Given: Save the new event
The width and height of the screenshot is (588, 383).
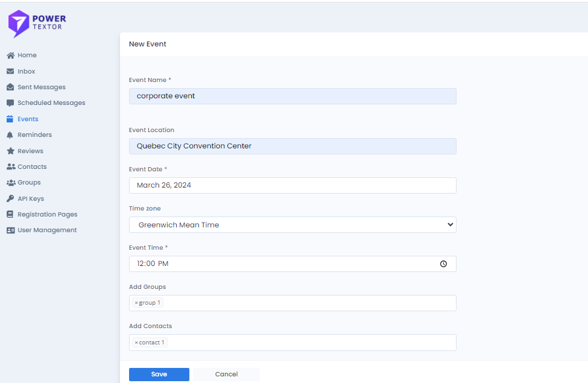Looking at the screenshot, I should coord(159,375).
